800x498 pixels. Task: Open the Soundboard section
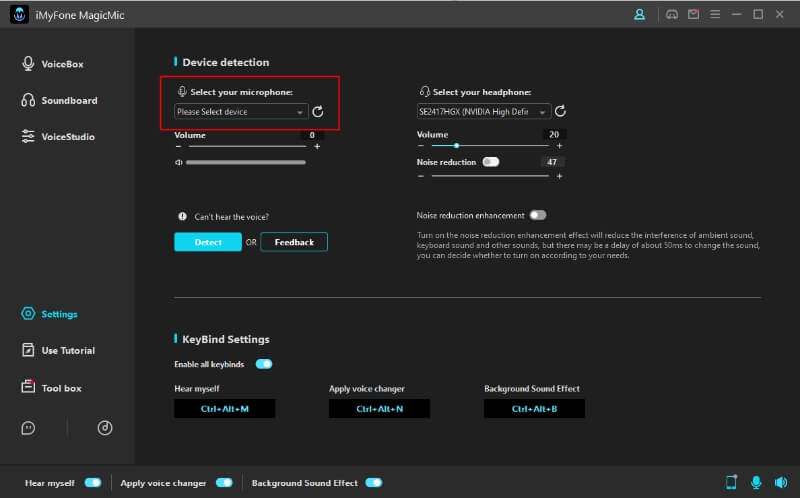pos(60,101)
